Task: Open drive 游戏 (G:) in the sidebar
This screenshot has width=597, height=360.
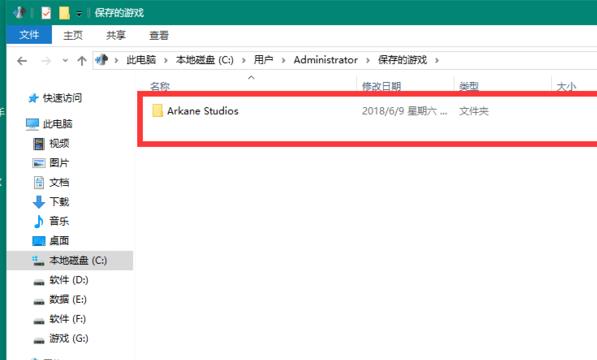Action: (x=69, y=338)
